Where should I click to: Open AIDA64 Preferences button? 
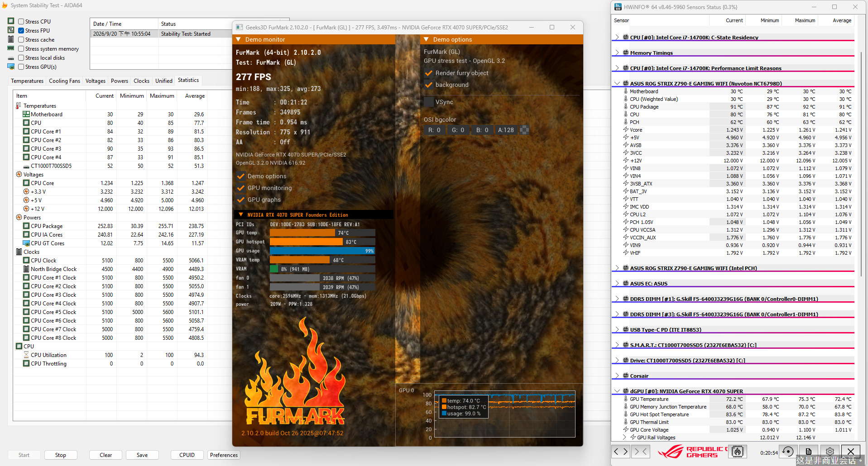[224, 455]
